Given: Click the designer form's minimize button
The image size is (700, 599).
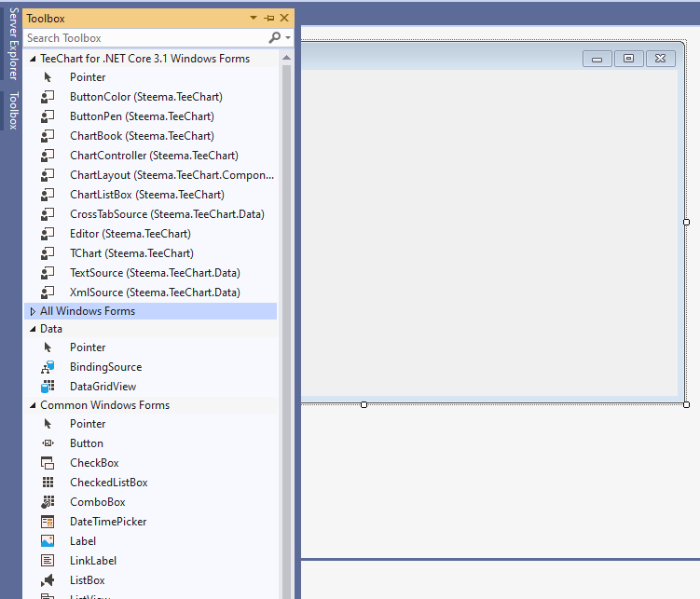Looking at the screenshot, I should (x=597, y=59).
